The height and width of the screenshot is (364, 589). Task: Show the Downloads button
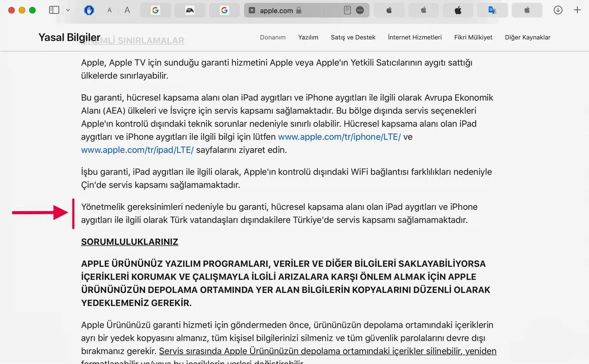pyautogui.click(x=558, y=10)
